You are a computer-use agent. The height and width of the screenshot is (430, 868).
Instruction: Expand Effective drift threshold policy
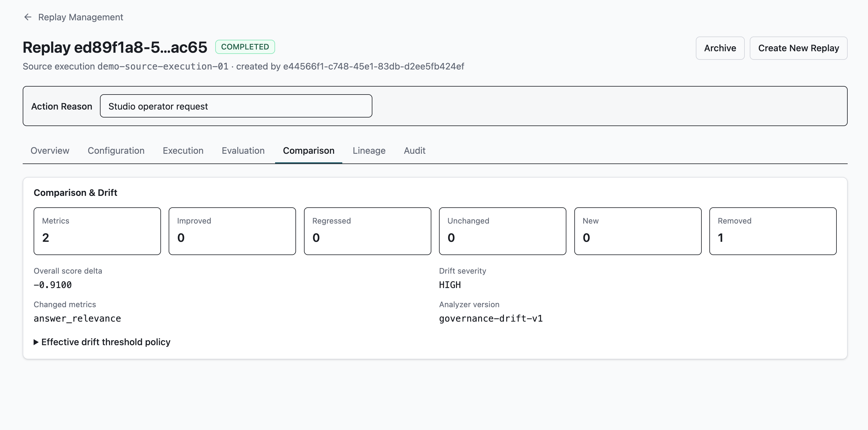(x=102, y=342)
